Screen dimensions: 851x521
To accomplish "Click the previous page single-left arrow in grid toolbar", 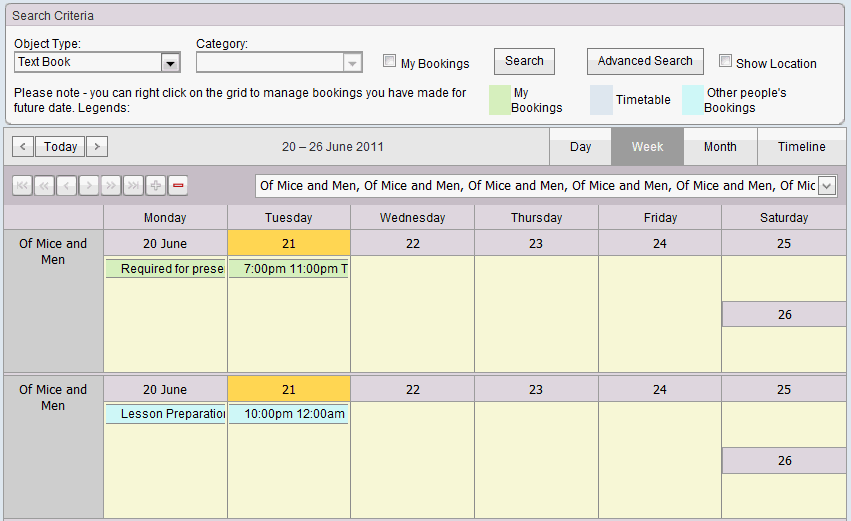I will (67, 186).
